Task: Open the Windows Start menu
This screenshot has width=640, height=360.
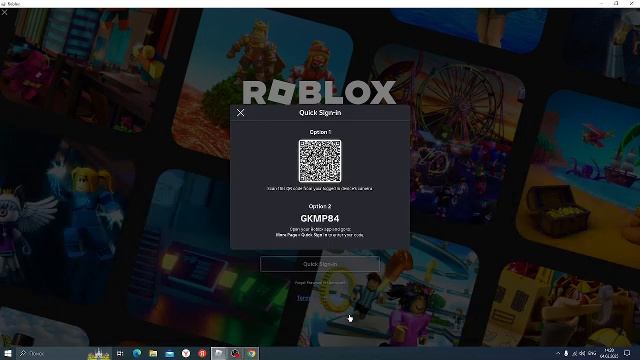Action: click(7, 353)
